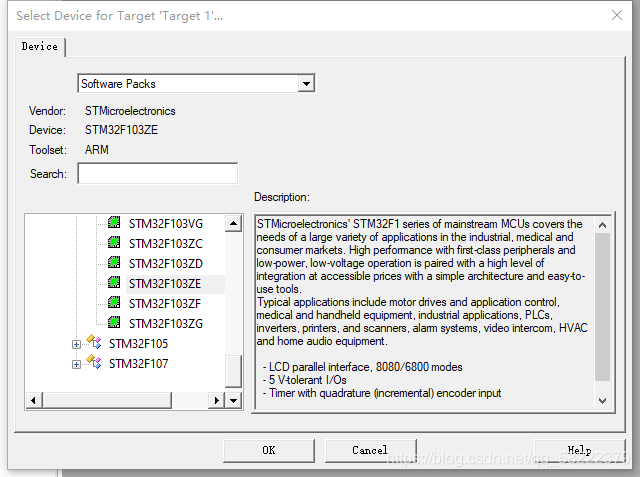Click the chip icon next to STM32F103ZC
The image size is (640, 477).
(114, 242)
